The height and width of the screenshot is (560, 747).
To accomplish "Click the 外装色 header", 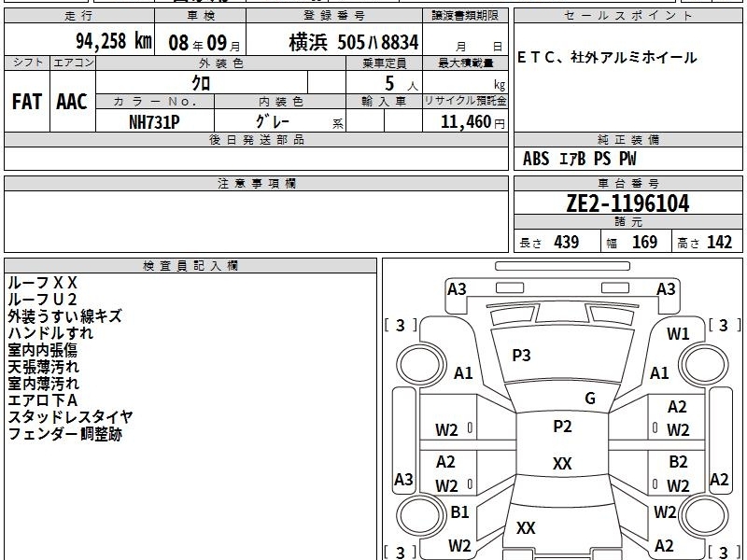I will pos(221,63).
